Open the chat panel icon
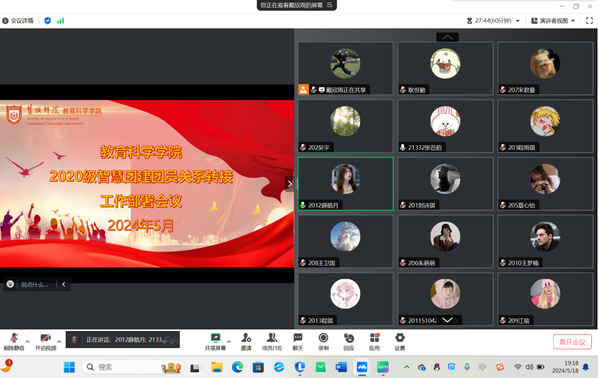Viewport: 598px width, 378px height. (x=298, y=341)
